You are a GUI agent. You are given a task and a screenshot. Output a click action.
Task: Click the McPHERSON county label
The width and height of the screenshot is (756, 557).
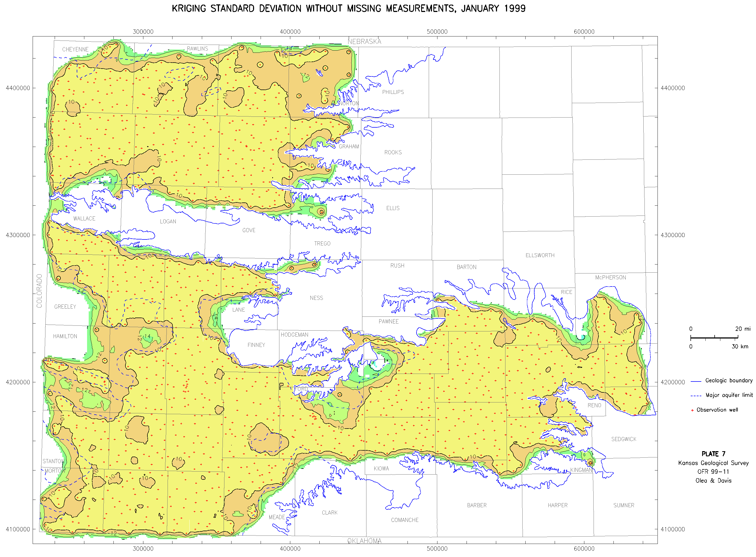[x=610, y=278]
